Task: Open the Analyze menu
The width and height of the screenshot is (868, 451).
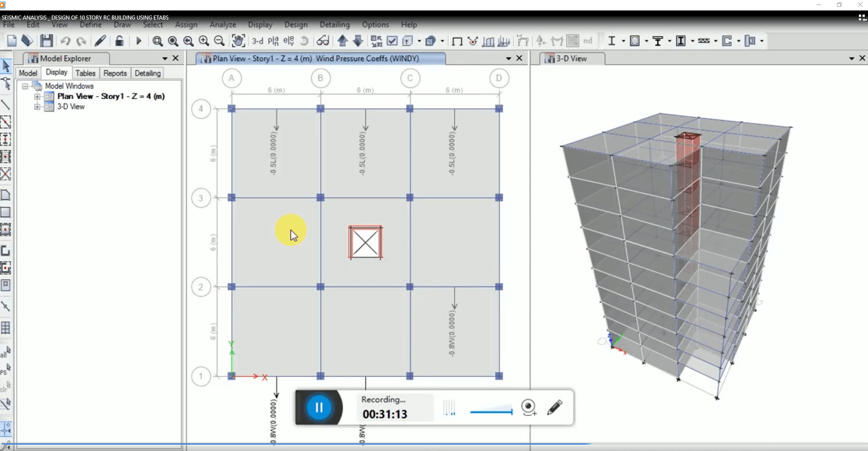Action: click(222, 25)
